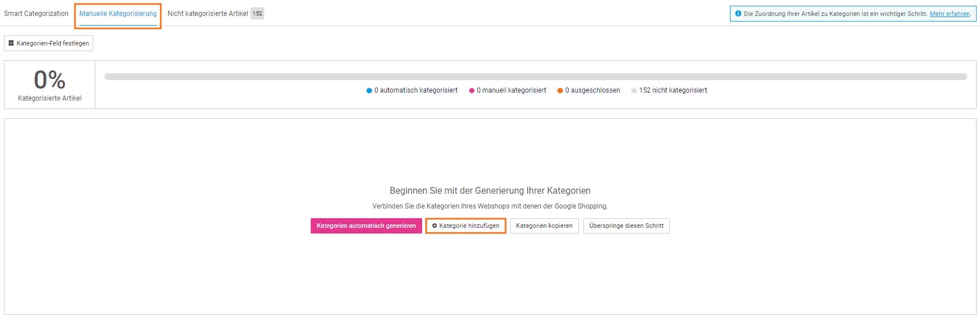Open Nicht kategorisierte Artikel tab
This screenshot has height=321, width=980.
coord(208,14)
